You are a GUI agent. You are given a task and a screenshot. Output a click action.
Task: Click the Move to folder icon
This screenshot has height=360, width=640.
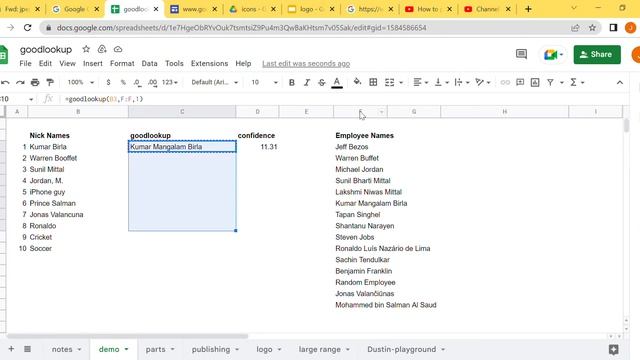click(102, 49)
